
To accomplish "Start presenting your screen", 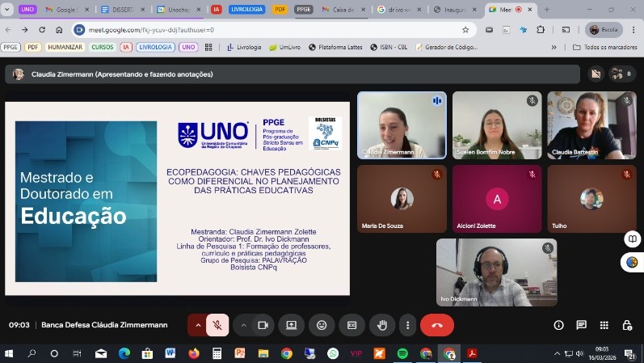I will (x=291, y=325).
